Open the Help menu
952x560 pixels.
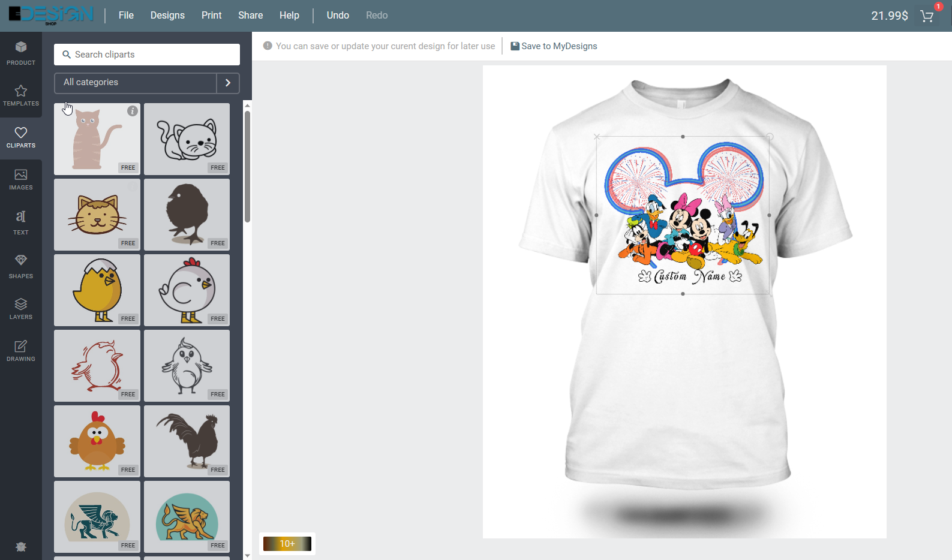[289, 16]
